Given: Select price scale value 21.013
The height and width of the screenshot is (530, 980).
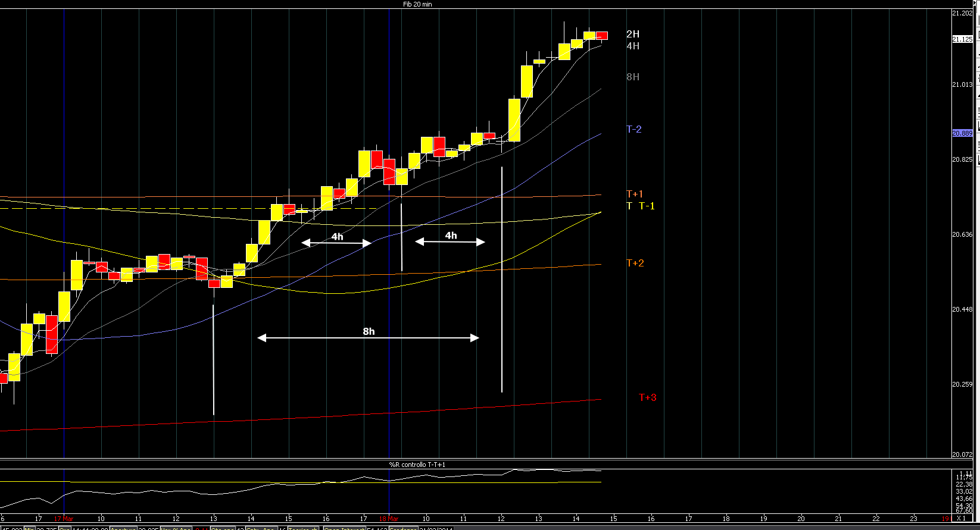Looking at the screenshot, I should pos(962,84).
